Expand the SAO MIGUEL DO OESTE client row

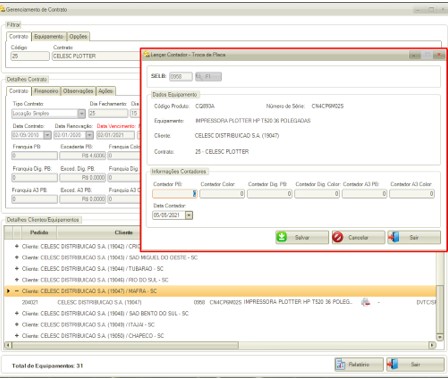pyautogui.click(x=17, y=257)
